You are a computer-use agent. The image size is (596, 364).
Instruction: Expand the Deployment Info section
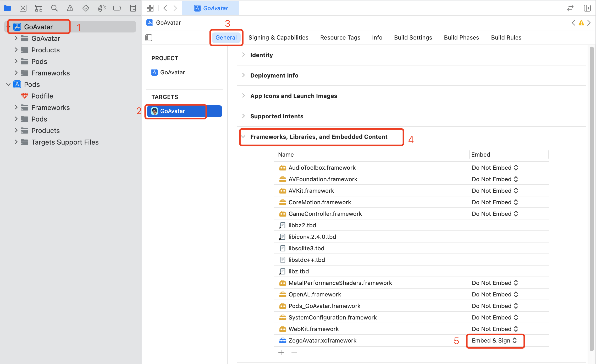pyautogui.click(x=244, y=75)
